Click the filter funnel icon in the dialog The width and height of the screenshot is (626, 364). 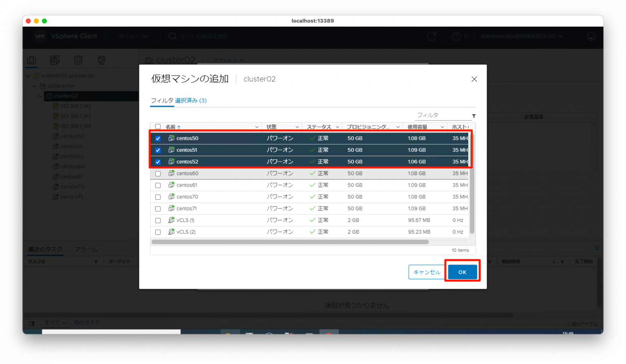474,116
